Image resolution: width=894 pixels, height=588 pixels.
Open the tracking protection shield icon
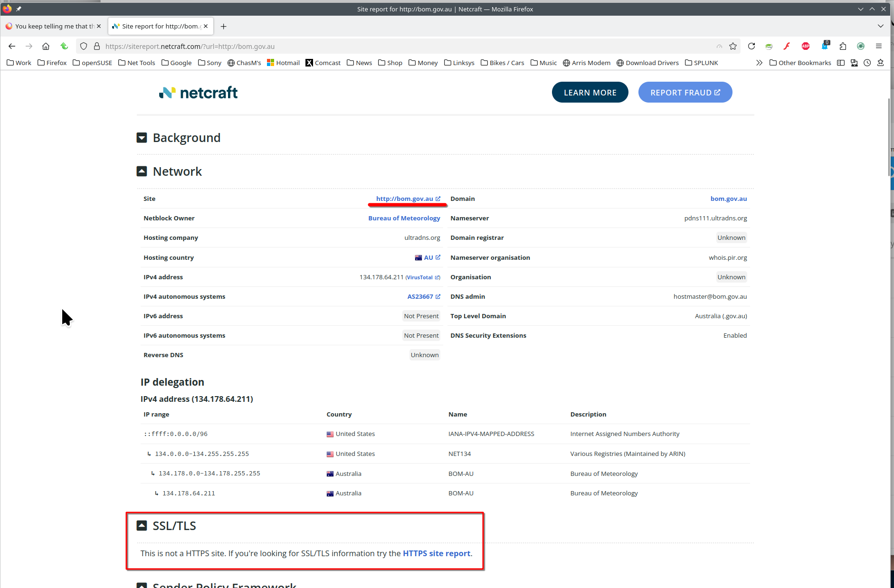[84, 46]
